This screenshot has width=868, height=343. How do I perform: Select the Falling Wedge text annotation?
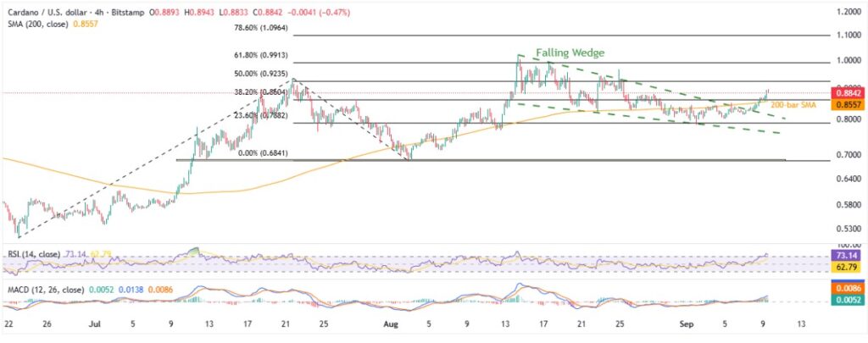tap(569, 51)
